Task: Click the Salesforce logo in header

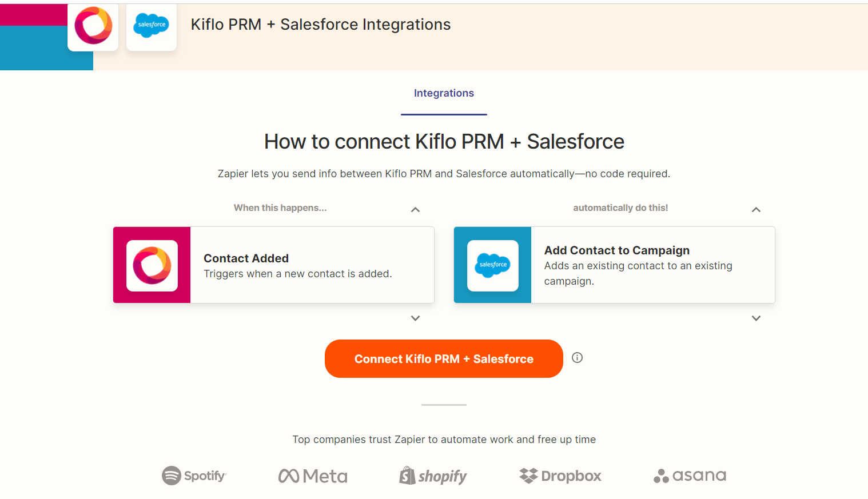Action: (152, 26)
